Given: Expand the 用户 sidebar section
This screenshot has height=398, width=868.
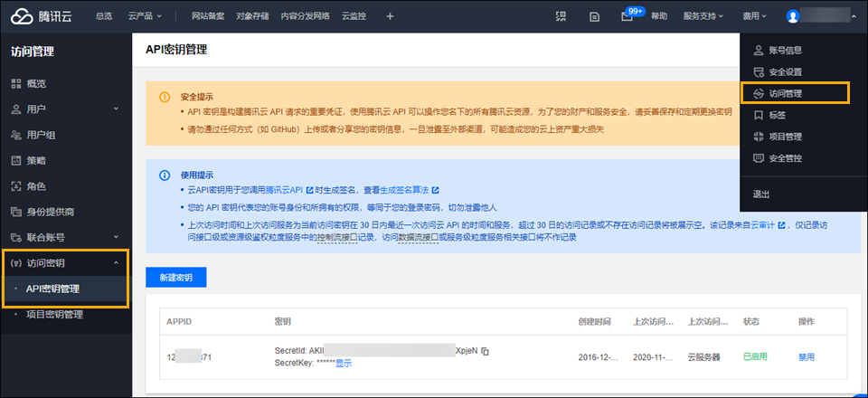Looking at the screenshot, I should coord(63,109).
